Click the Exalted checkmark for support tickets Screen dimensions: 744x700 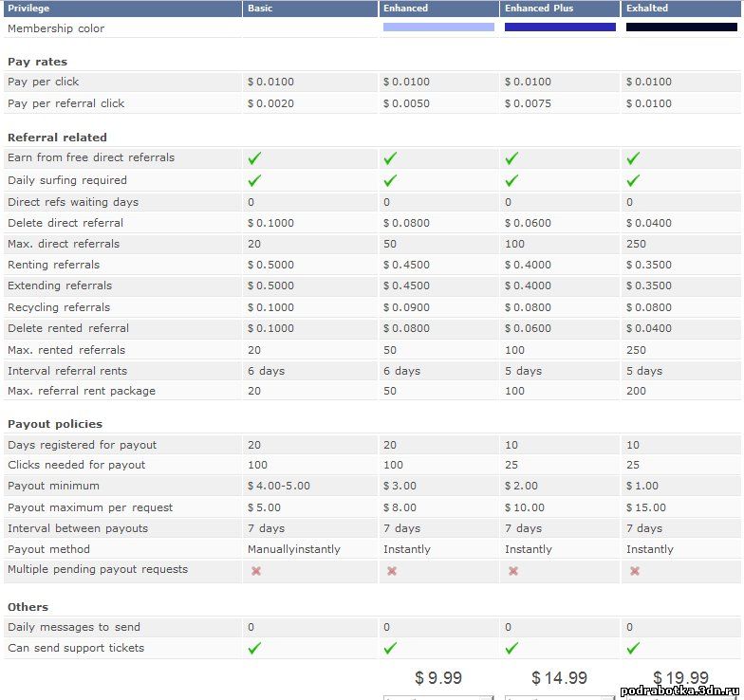[x=633, y=649]
